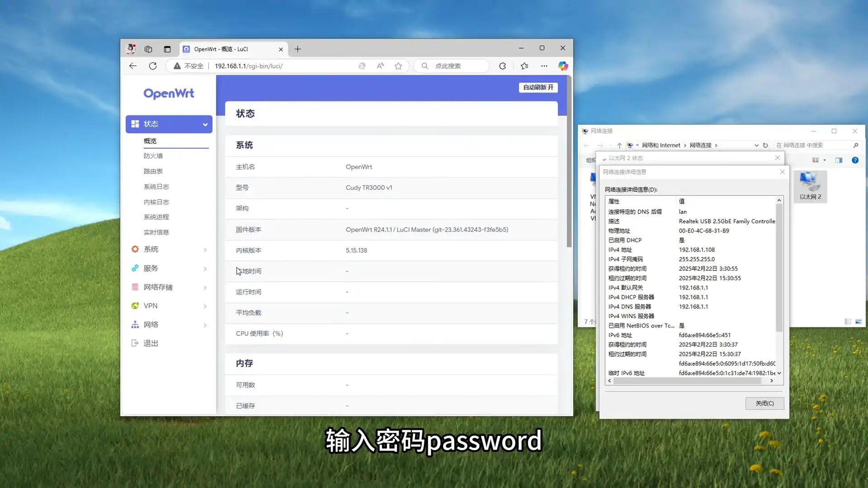Viewport: 868px width, 488px height.
Task: Open the browser extensions puzzle icon
Action: tap(502, 66)
